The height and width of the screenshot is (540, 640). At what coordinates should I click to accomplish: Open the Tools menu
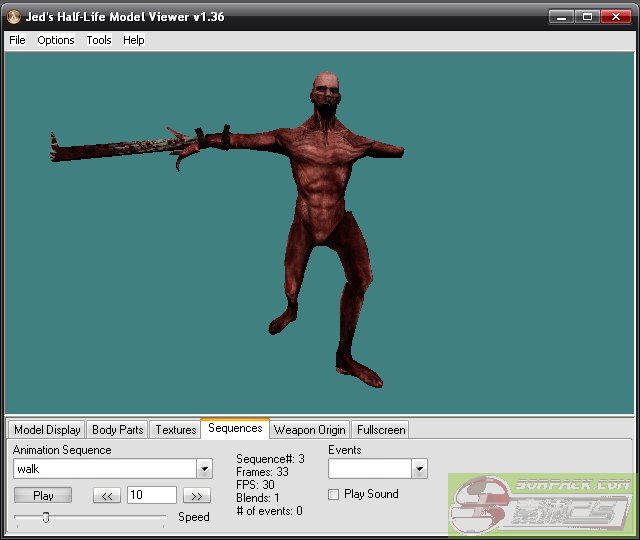[x=99, y=40]
